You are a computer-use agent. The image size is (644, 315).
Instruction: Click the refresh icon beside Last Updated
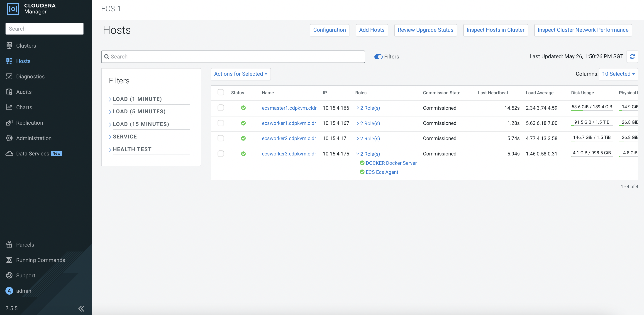[x=632, y=57]
